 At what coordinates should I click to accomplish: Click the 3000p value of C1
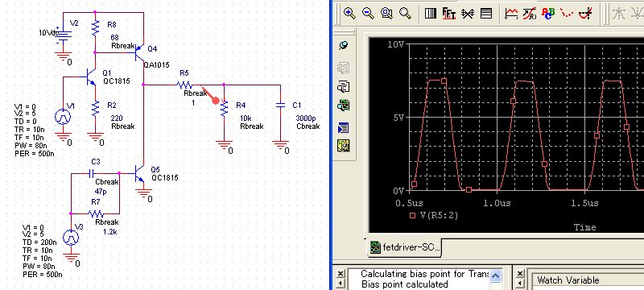[x=306, y=118]
